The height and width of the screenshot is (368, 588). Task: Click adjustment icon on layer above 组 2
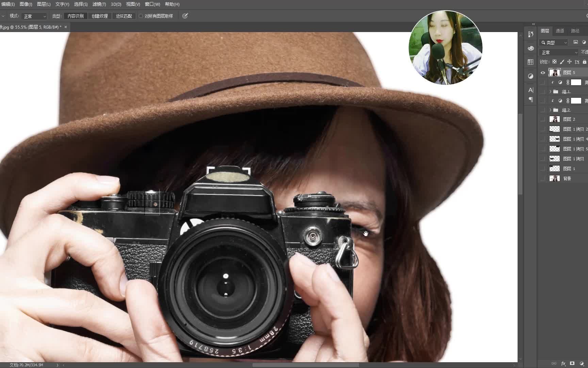560,101
